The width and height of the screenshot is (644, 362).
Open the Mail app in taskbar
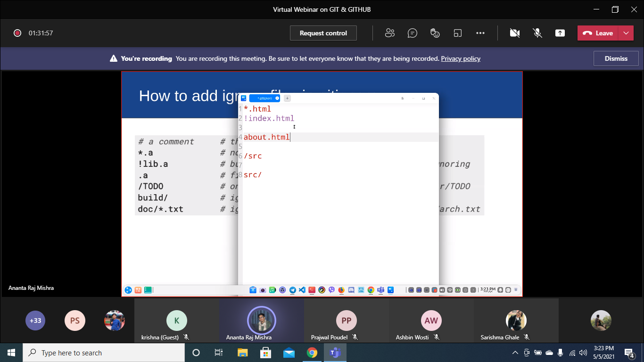pyautogui.click(x=289, y=353)
